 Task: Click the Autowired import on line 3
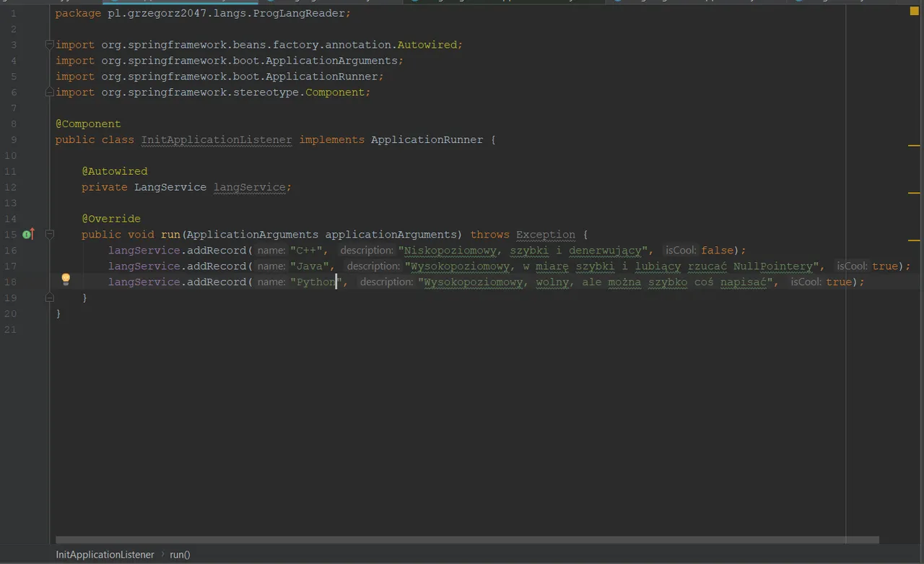tap(427, 45)
